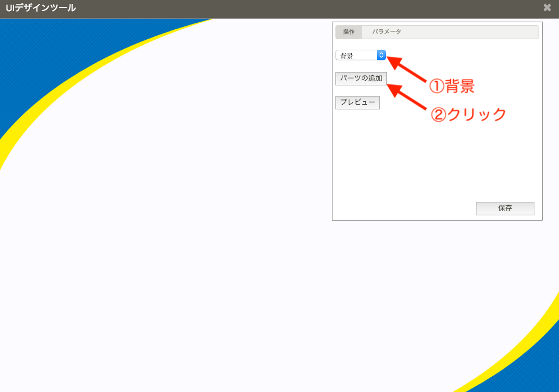Screen dimensions: 559x392
Task: Click the blue arrow on the 背景 selector
Action: (x=381, y=55)
